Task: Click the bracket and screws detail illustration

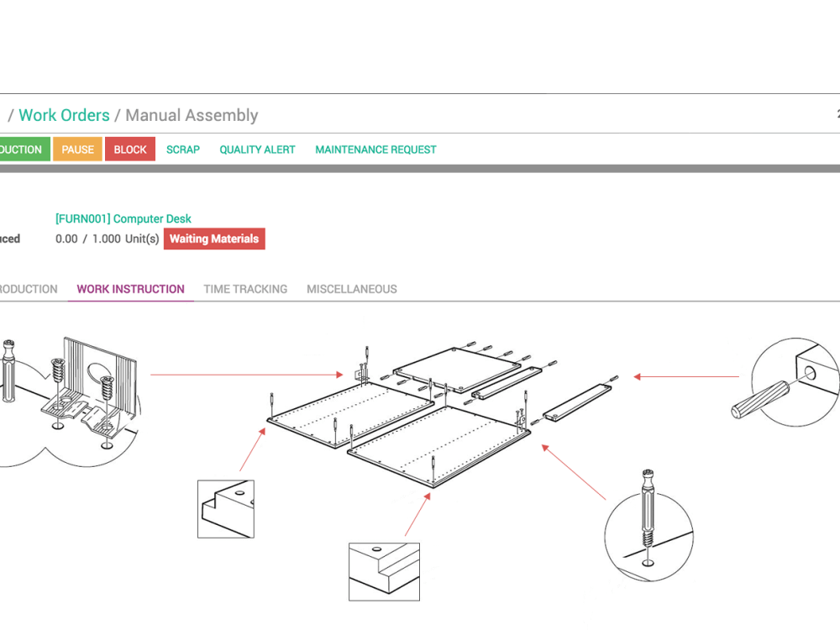Action: click(x=70, y=402)
